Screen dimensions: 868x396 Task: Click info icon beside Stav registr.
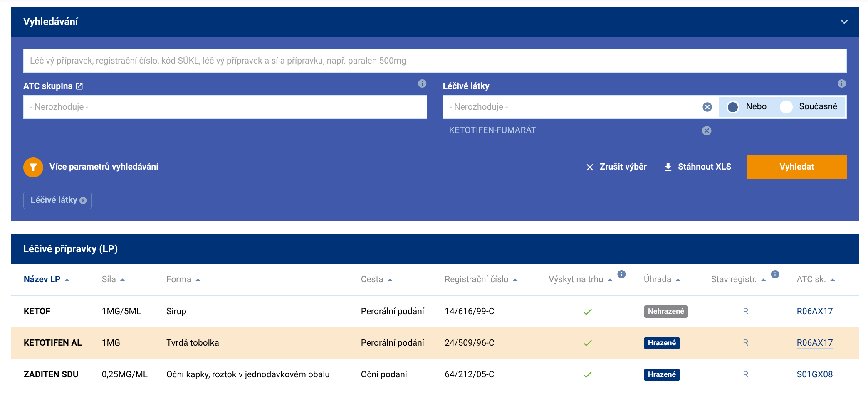(x=775, y=274)
